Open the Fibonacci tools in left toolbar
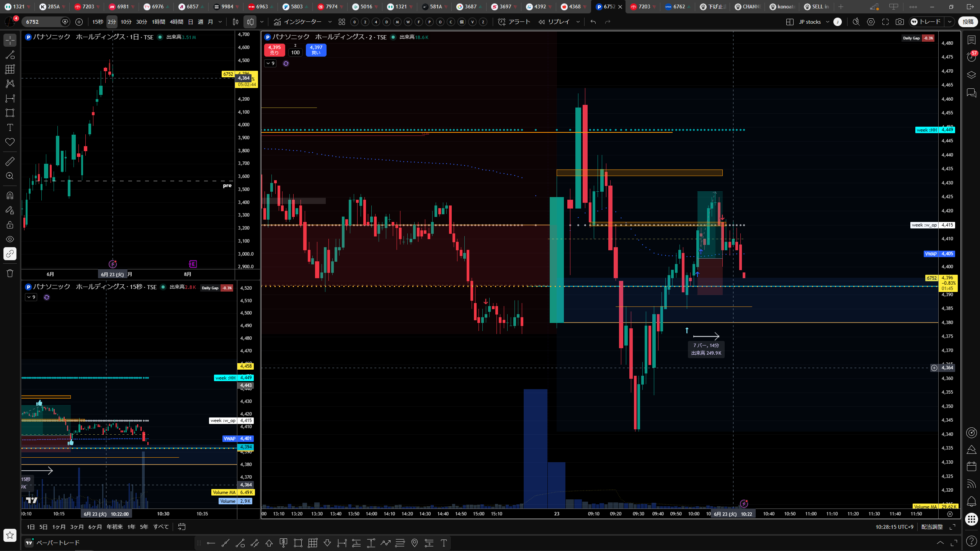 (10, 69)
